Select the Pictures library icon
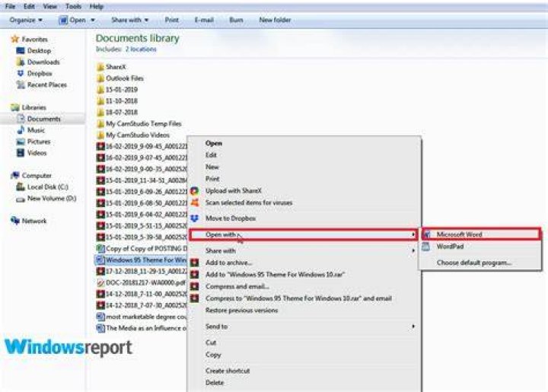Image resolution: width=548 pixels, height=392 pixels. [x=21, y=142]
